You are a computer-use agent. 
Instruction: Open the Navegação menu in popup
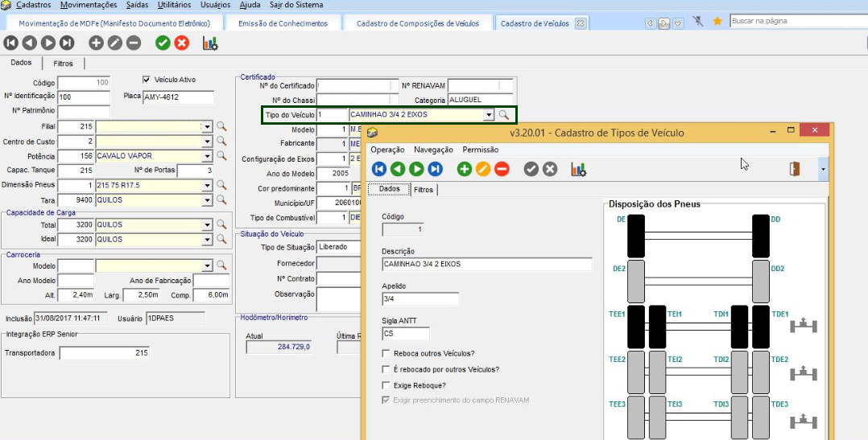click(433, 150)
